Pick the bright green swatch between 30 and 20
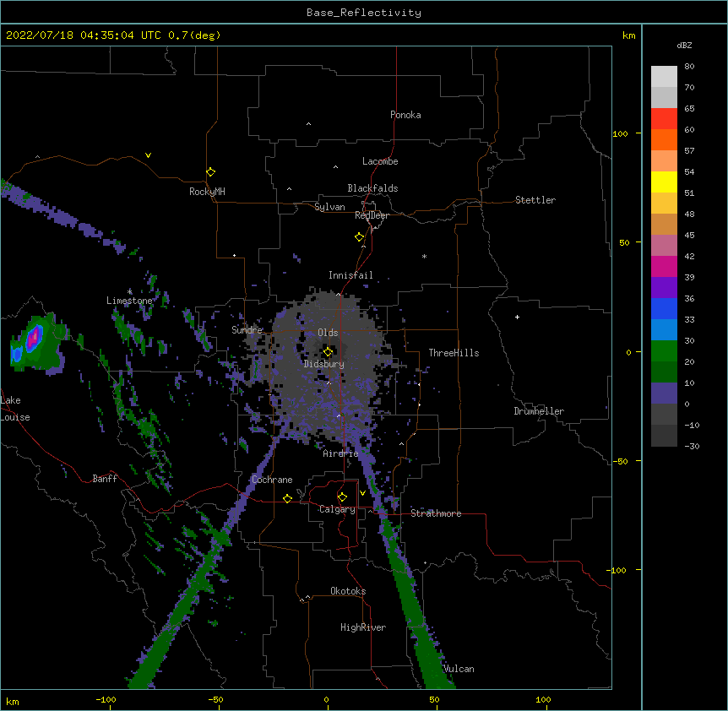728x711 pixels. pyautogui.click(x=664, y=351)
